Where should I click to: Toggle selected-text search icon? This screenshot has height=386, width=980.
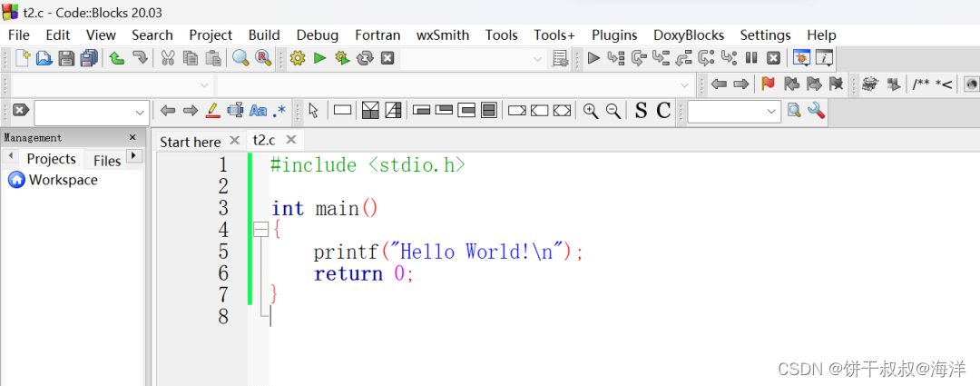[235, 111]
